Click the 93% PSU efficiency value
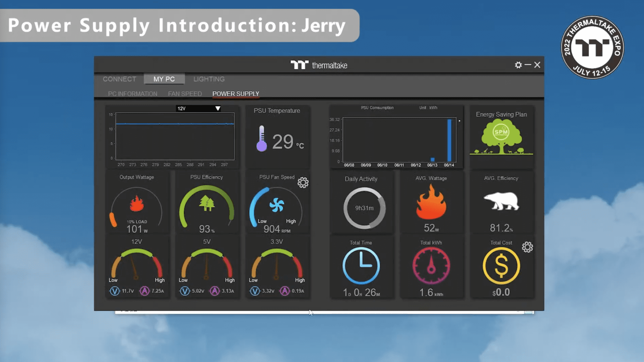This screenshot has width=644, height=362. pos(207,229)
